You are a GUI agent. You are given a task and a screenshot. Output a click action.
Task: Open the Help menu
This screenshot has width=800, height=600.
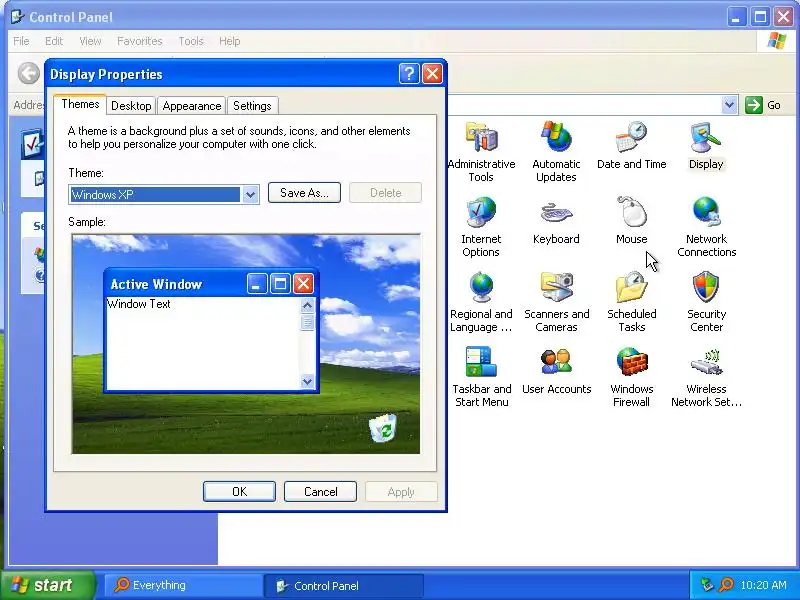click(229, 41)
